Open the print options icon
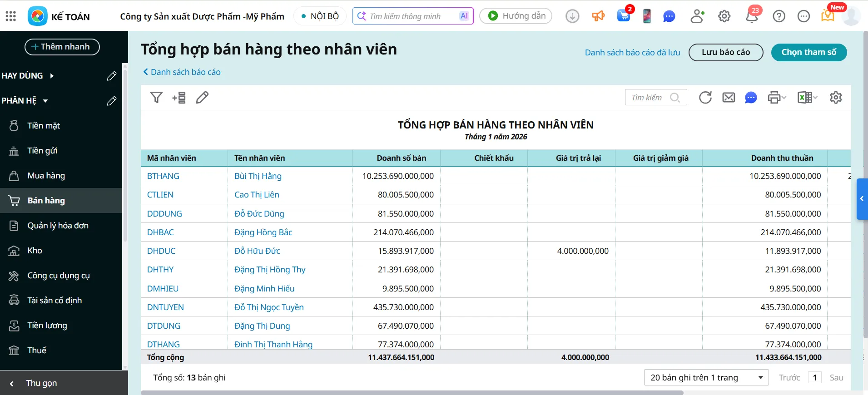 click(x=776, y=98)
